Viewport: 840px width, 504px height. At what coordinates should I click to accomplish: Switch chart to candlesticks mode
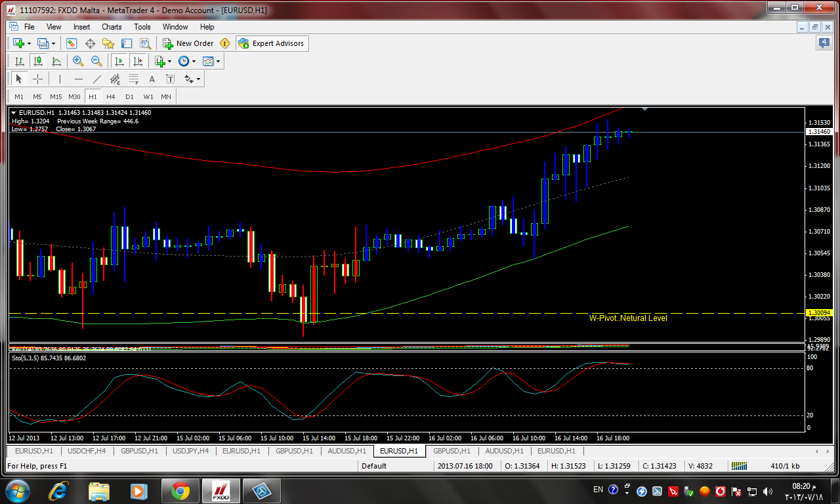[37, 61]
